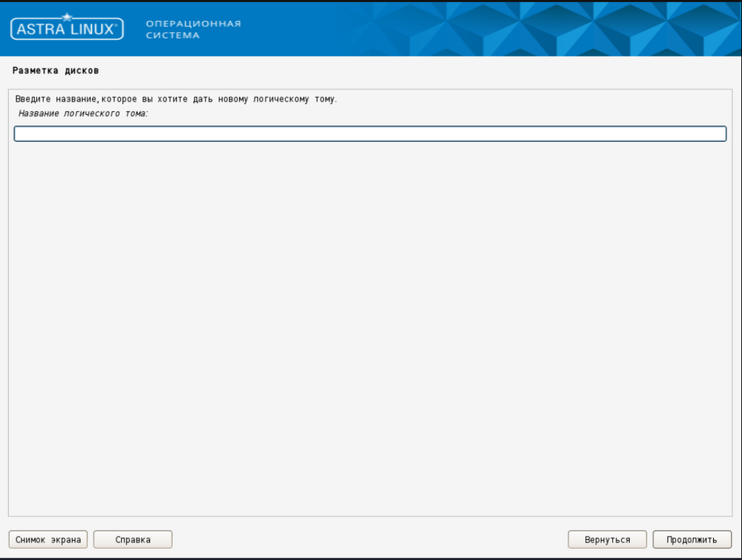The width and height of the screenshot is (742, 560).
Task: Go back with the Вернуться button
Action: (607, 539)
